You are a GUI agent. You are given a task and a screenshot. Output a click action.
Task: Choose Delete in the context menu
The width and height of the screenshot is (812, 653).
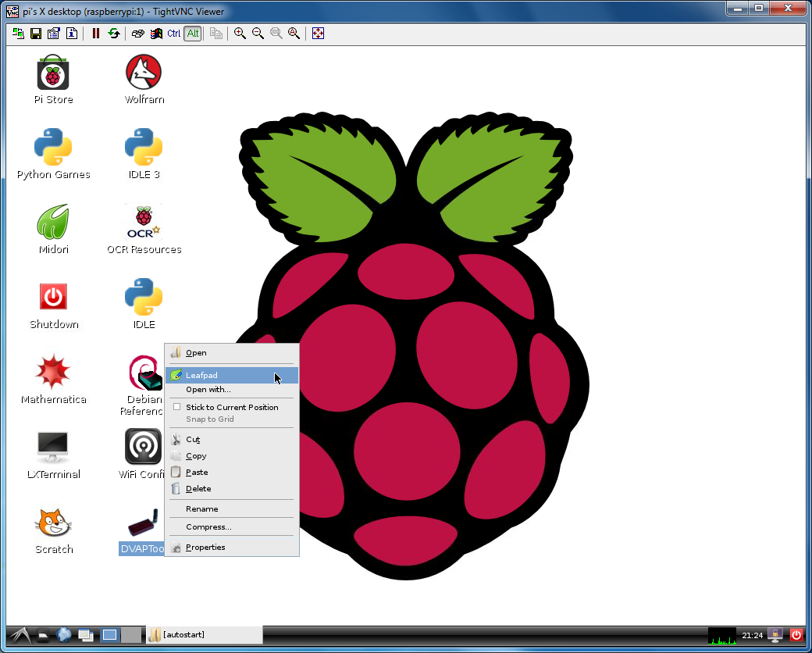tap(231, 489)
